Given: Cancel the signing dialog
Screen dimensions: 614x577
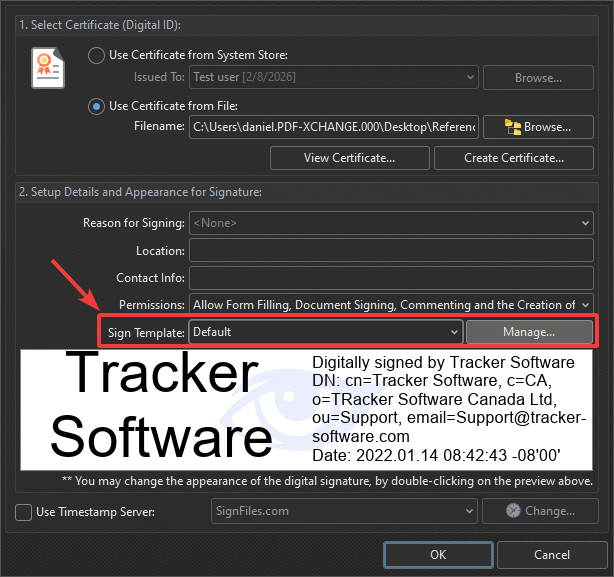Looking at the screenshot, I should pos(552,554).
